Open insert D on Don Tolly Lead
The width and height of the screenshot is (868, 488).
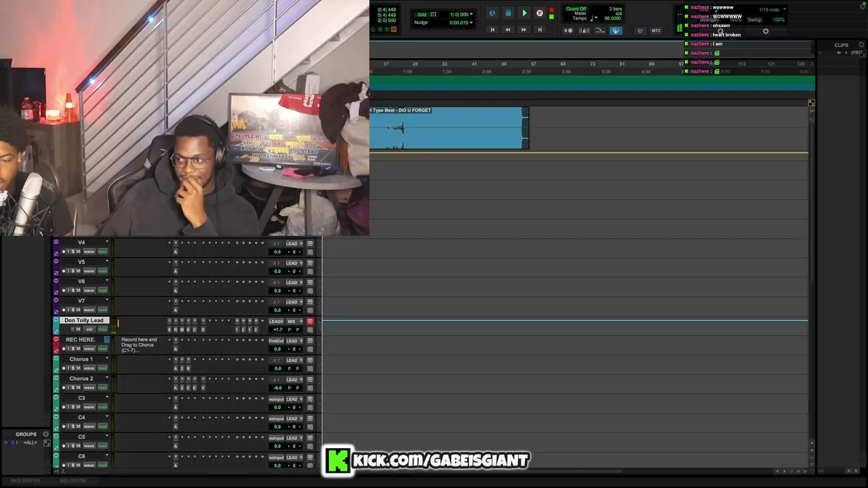202,329
